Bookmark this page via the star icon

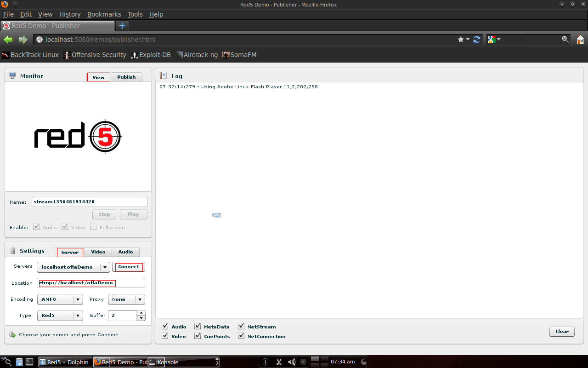tap(460, 40)
